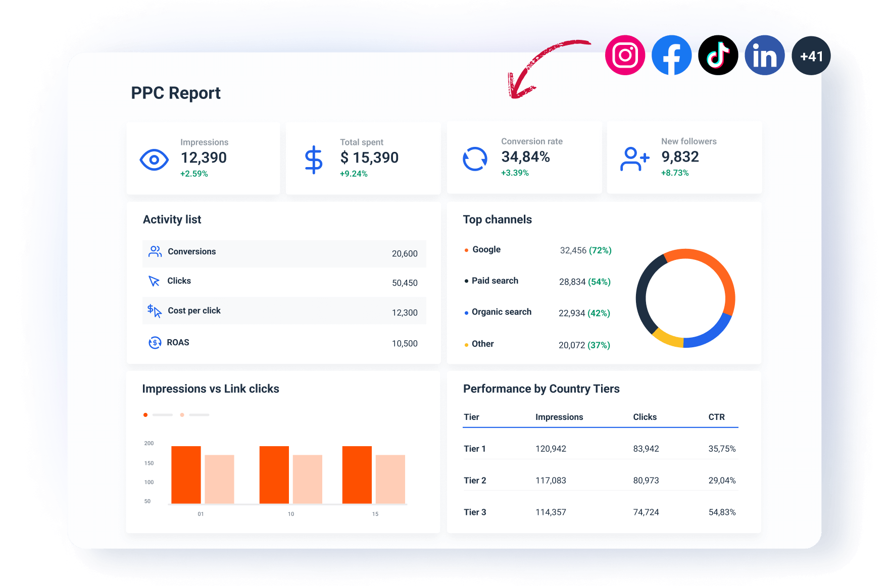Expand the +41 integrations badge
The width and height of the screenshot is (889, 588).
click(x=811, y=56)
